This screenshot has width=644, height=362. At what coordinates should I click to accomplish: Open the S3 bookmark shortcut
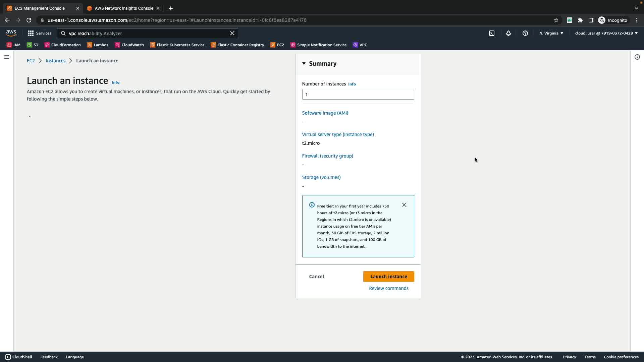click(33, 45)
